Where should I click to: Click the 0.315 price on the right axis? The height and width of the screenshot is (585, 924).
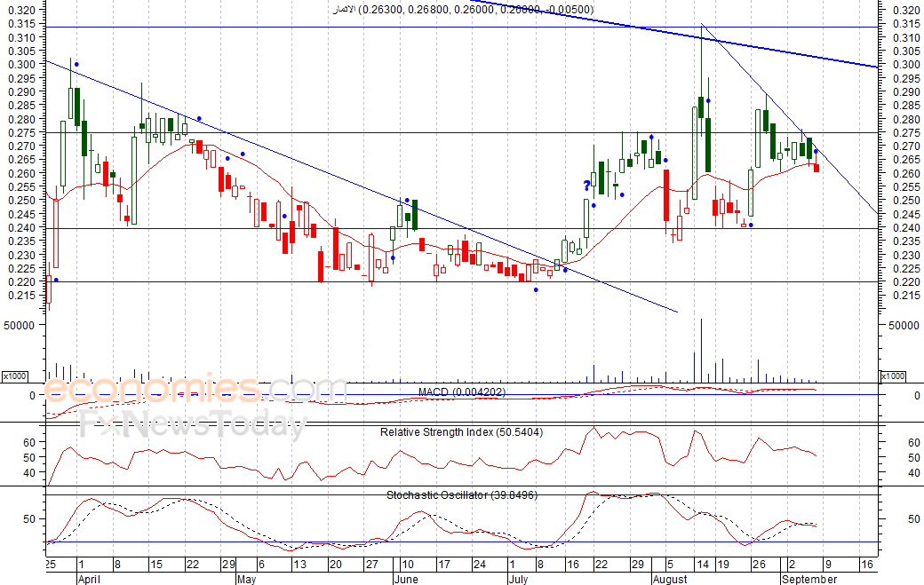point(906,24)
